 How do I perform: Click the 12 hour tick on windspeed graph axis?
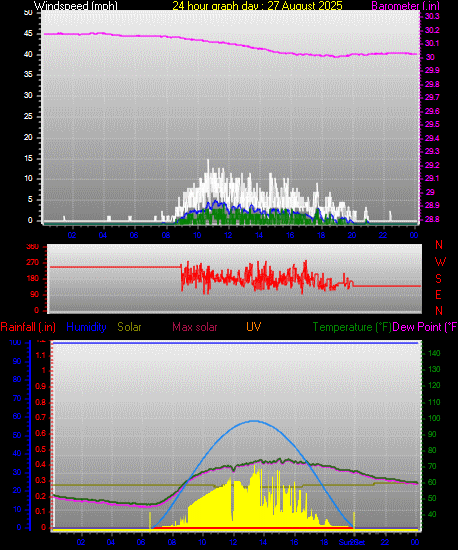click(228, 235)
